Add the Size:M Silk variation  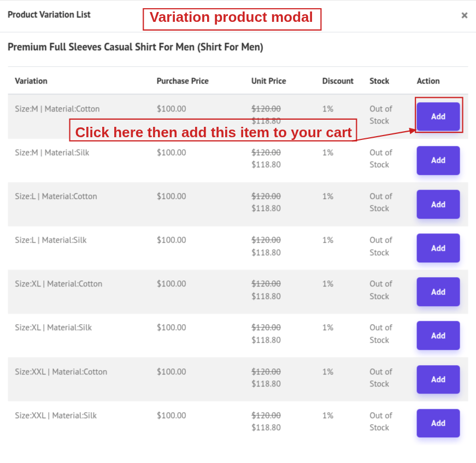pyautogui.click(x=438, y=160)
